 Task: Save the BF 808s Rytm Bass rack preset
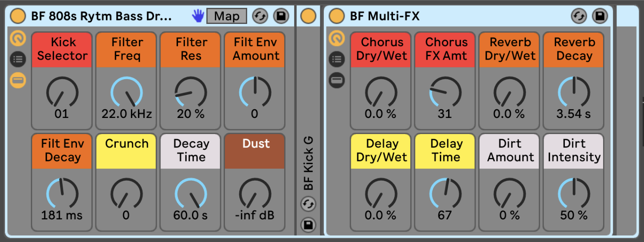(x=281, y=16)
